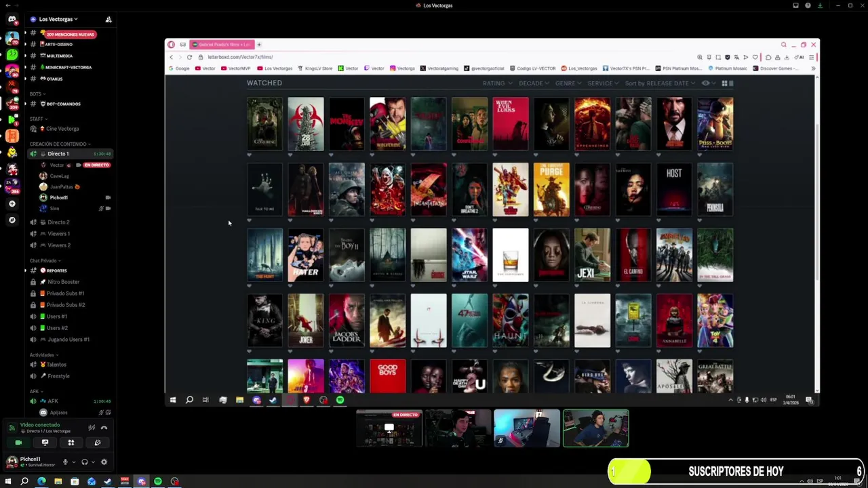Viewport: 868px width, 488px height.
Task: Open reportes text channel
Action: [71, 270]
